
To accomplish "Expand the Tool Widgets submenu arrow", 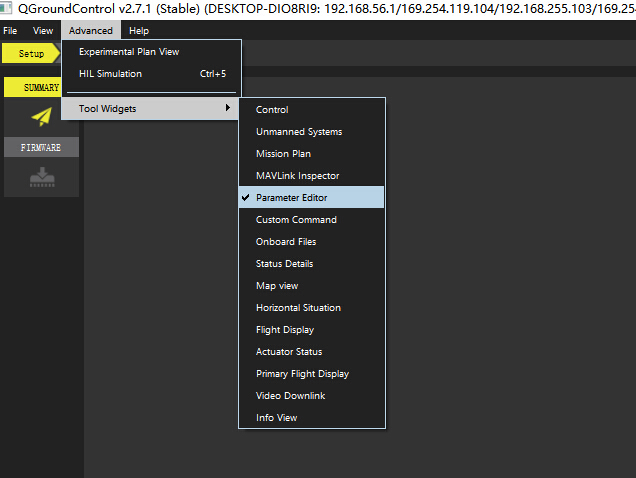I will (228, 108).
